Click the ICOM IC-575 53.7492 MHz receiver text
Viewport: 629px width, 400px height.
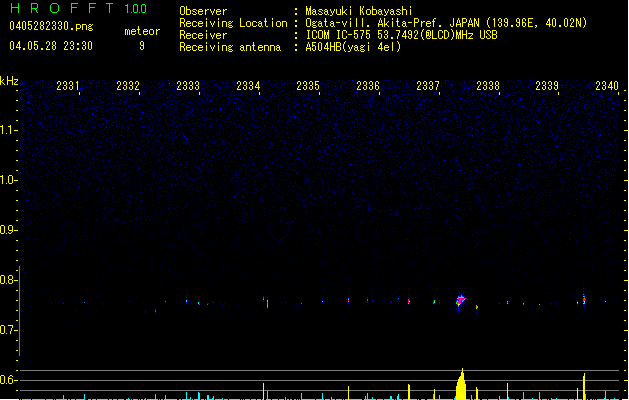click(x=402, y=35)
